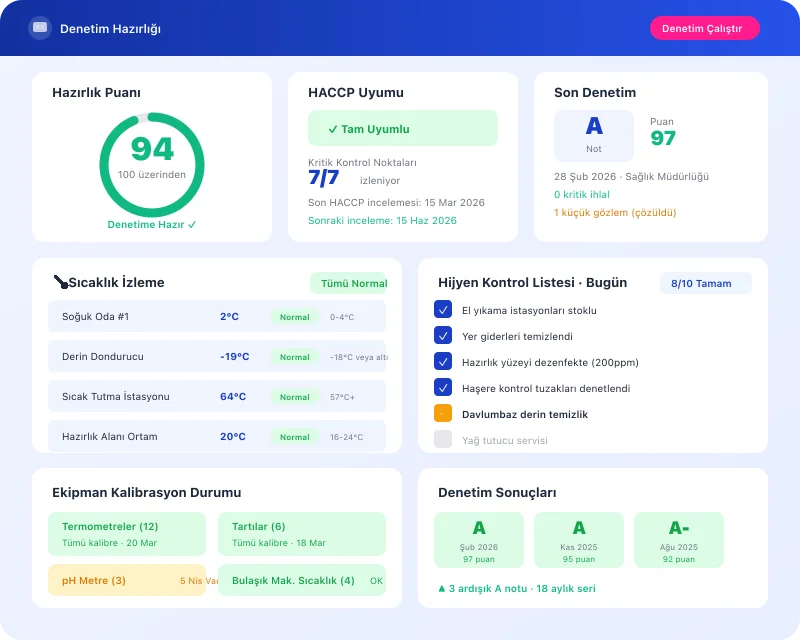Screen dimensions: 800x640
Task: Uncheck Yer giderleri temizlendi
Action: tap(443, 335)
